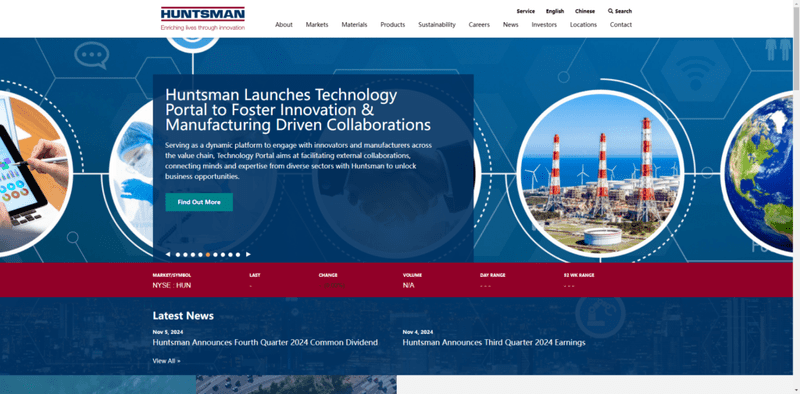Select the eighth carousel slide dot
The image size is (800, 394).
[230, 254]
